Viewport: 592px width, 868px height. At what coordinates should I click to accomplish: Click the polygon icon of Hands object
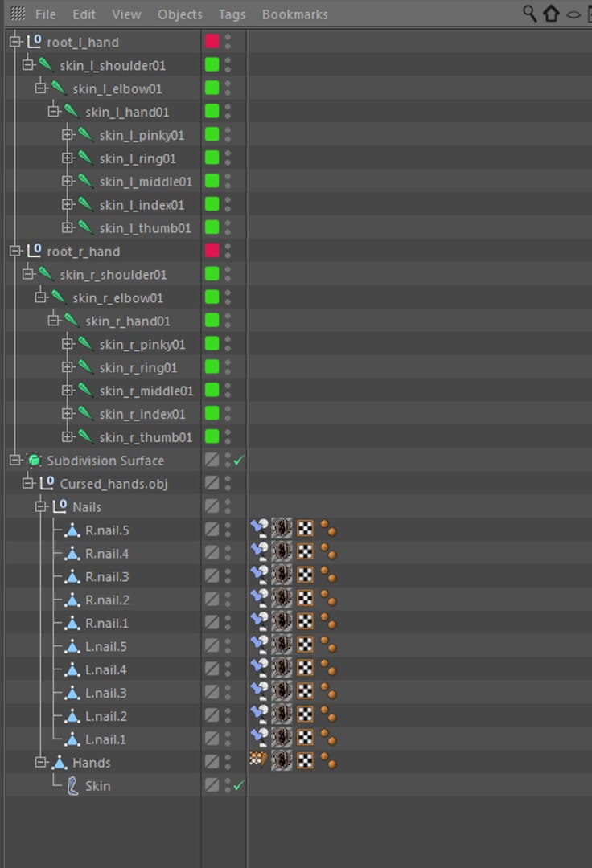point(60,762)
